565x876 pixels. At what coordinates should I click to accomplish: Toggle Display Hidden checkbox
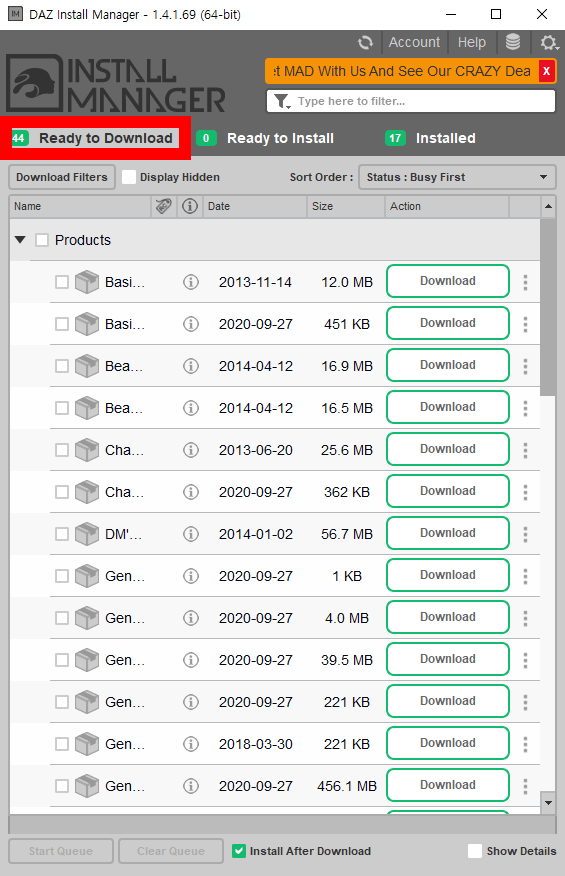click(x=129, y=177)
